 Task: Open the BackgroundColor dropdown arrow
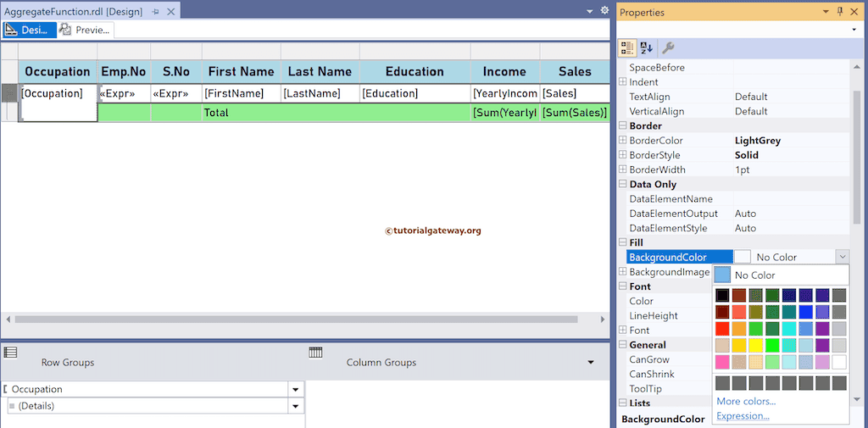842,257
